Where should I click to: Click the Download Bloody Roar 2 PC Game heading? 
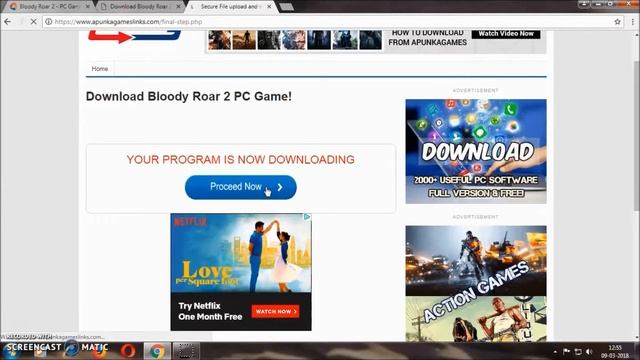189,96
